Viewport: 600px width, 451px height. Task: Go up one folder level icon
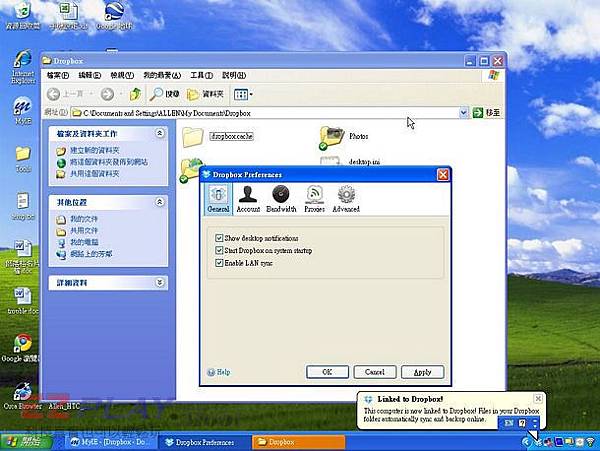(135, 94)
